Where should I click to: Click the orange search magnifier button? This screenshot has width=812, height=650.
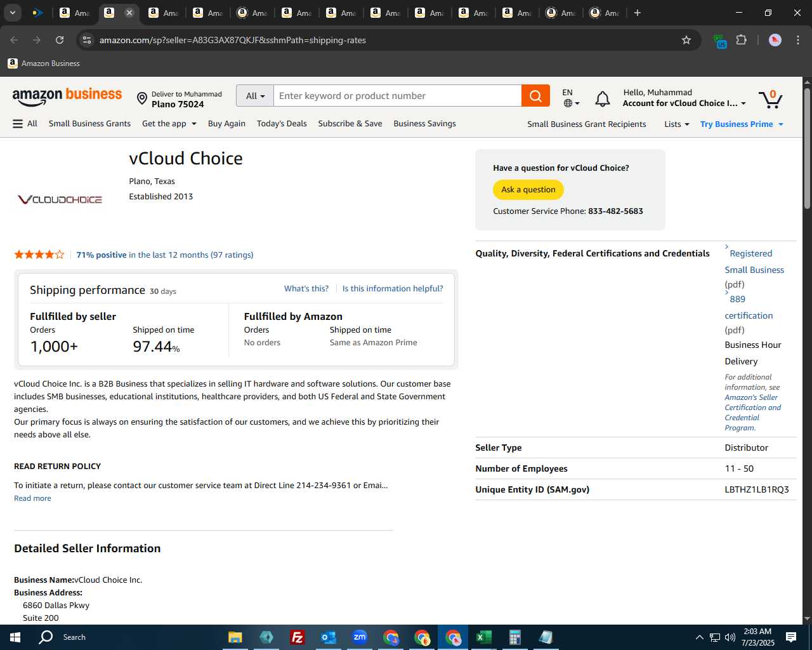pos(535,96)
